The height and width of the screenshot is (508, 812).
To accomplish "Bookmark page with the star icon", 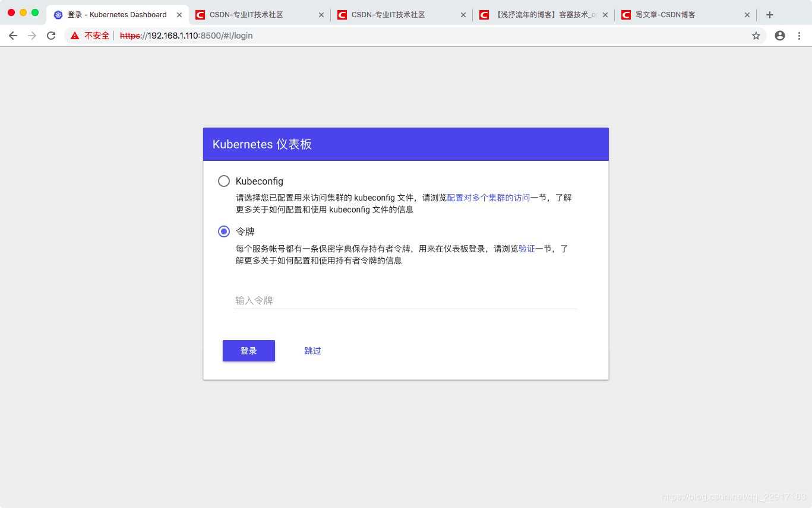I will pos(756,36).
